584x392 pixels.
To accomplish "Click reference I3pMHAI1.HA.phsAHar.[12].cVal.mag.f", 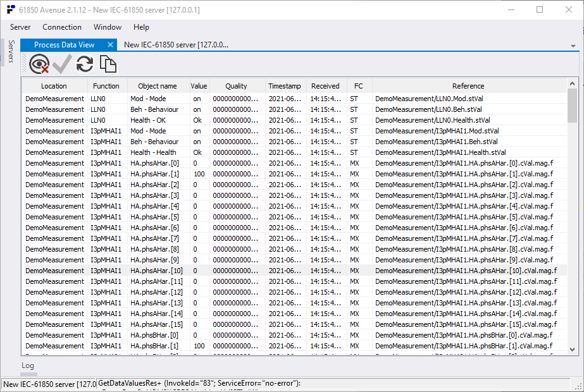I will [x=466, y=292].
